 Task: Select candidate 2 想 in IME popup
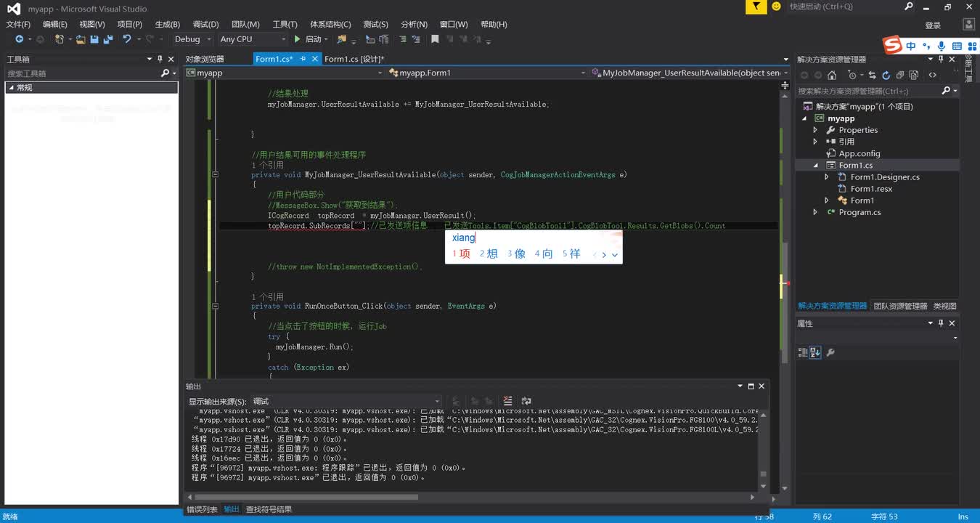[489, 254]
